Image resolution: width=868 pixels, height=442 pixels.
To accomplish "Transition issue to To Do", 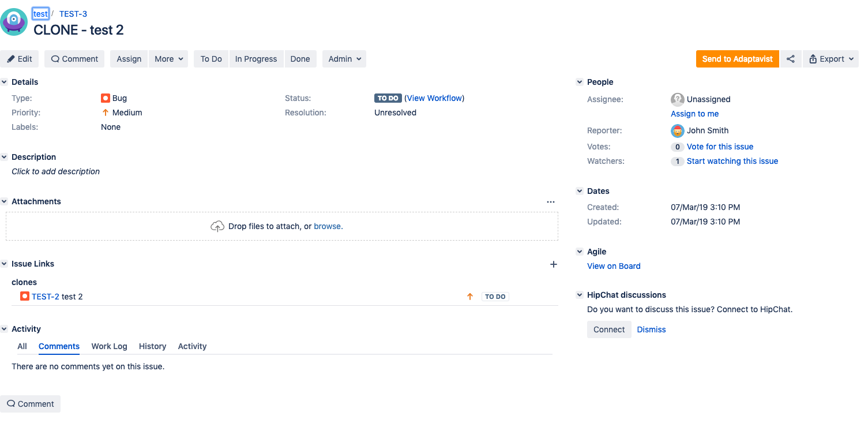I will click(x=211, y=59).
